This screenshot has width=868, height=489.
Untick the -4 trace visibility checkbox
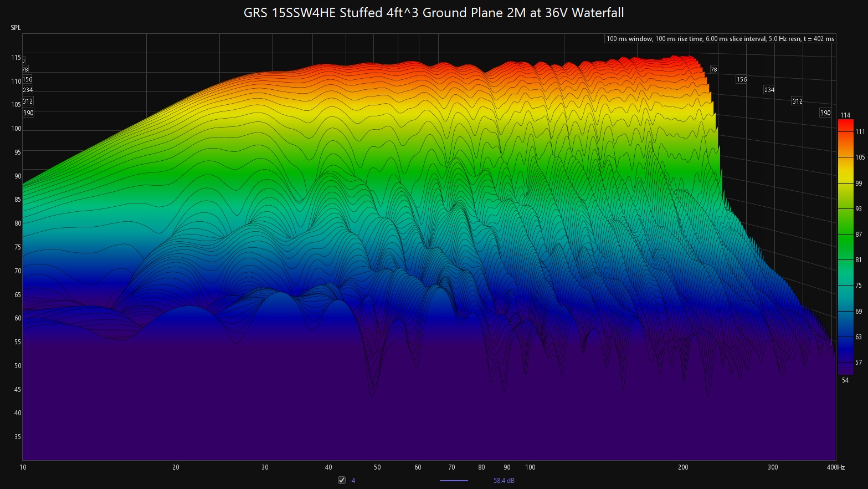tap(342, 480)
